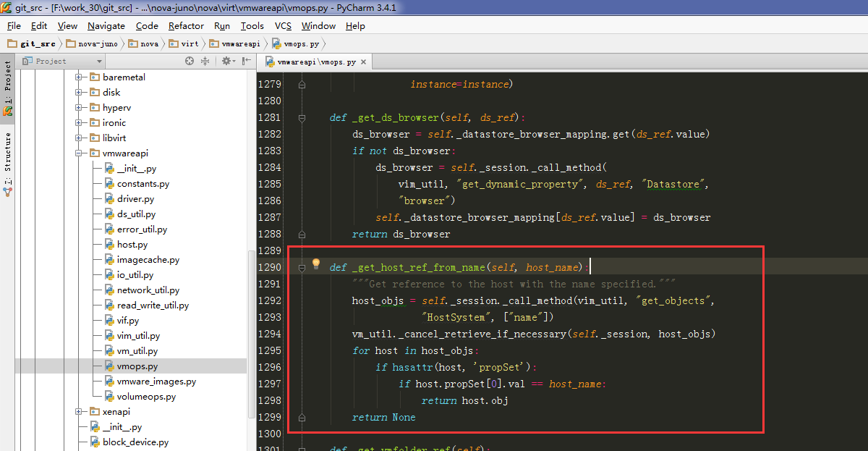The width and height of the screenshot is (868, 451).
Task: Click on 'return None' at line 1299
Action: [x=383, y=417]
